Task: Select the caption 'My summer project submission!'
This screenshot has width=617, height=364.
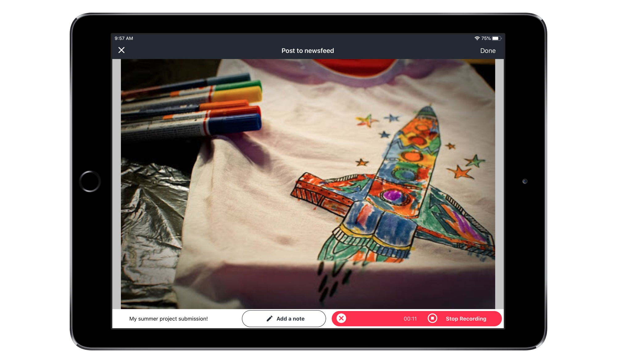Action: point(168,319)
